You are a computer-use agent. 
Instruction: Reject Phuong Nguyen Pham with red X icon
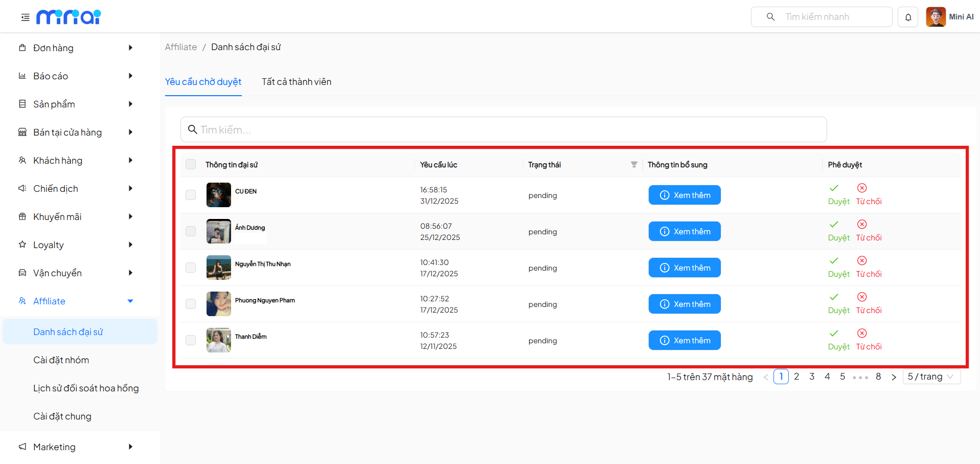[x=862, y=297]
